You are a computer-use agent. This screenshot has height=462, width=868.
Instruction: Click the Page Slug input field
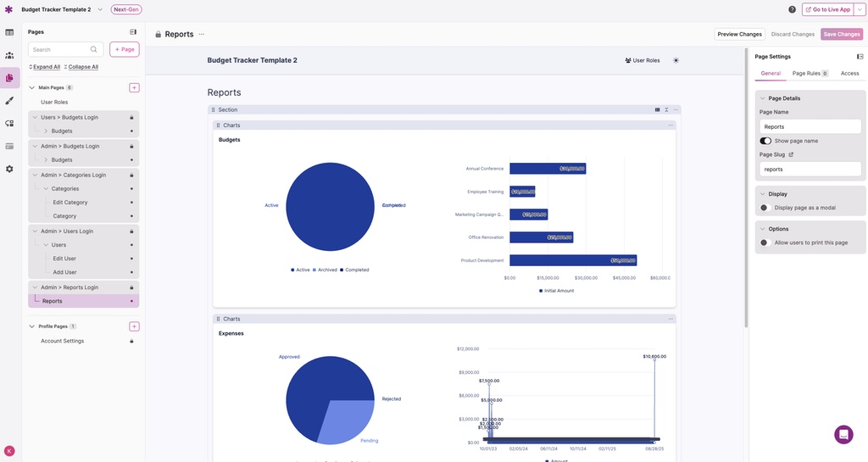810,170
